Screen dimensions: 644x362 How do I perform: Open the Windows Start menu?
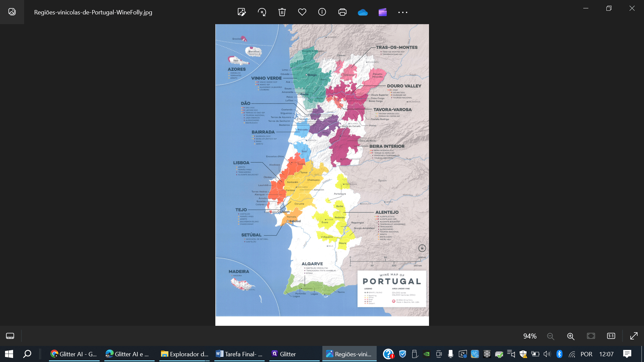tap(9, 354)
